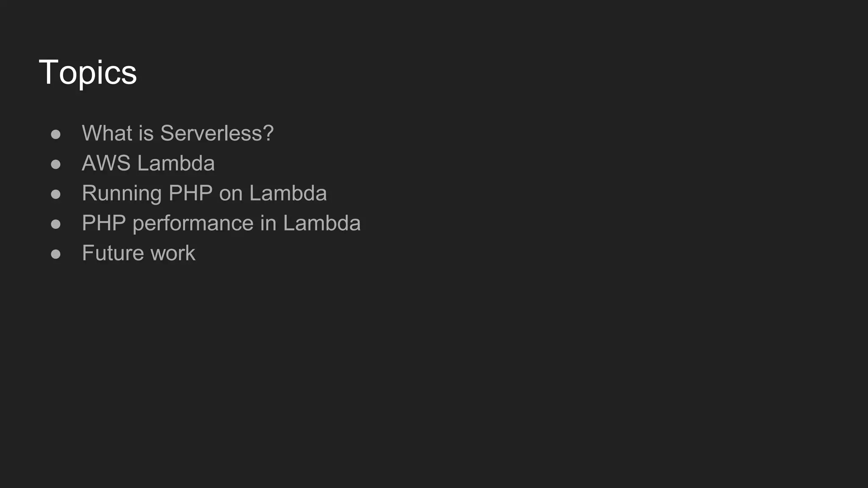Viewport: 868px width, 488px height.
Task: Click the 'Topics' slide title
Action: tap(88, 72)
